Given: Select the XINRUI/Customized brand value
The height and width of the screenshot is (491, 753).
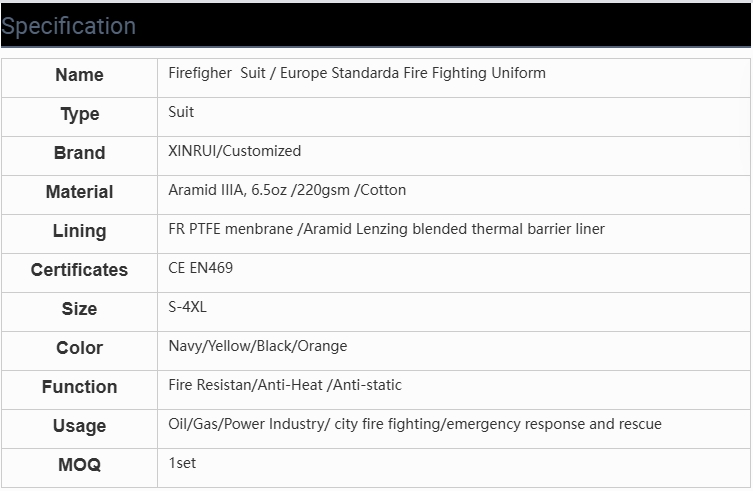Looking at the screenshot, I should (234, 151).
